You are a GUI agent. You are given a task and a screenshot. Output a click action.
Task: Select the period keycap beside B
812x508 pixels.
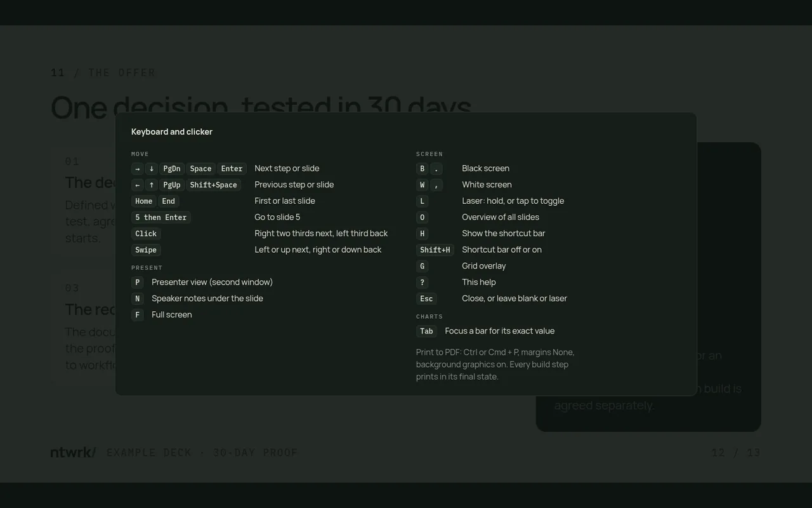[436, 169]
